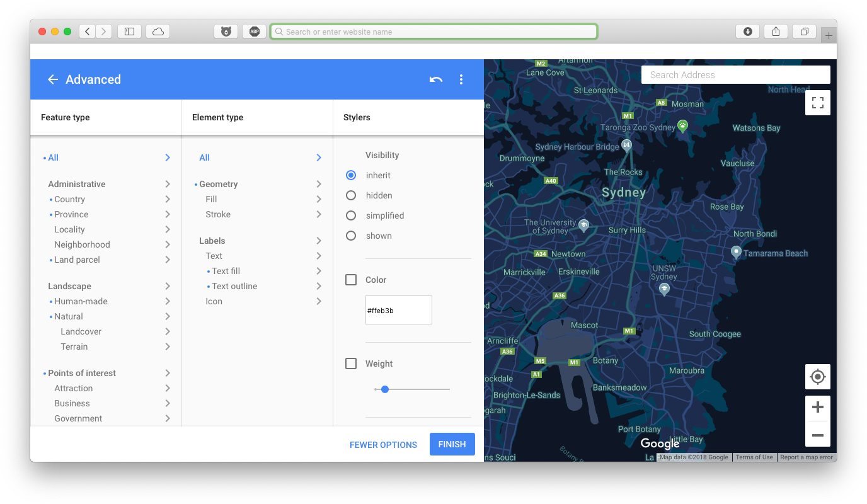Go back using the Advanced arrow

click(x=53, y=79)
